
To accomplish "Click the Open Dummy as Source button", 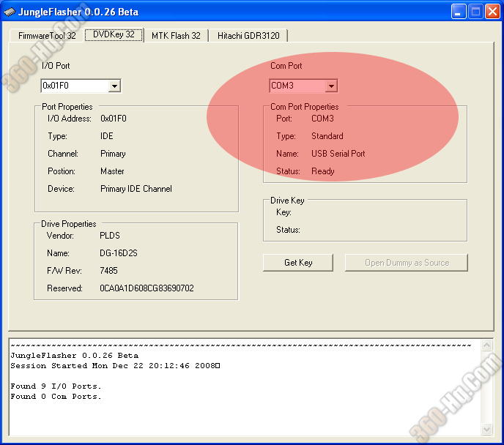I will coord(407,263).
